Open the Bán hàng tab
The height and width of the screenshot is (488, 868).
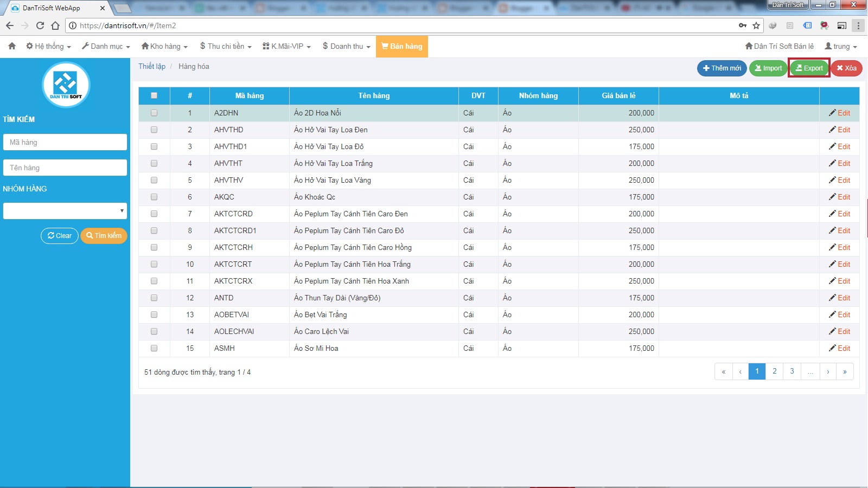pos(402,46)
